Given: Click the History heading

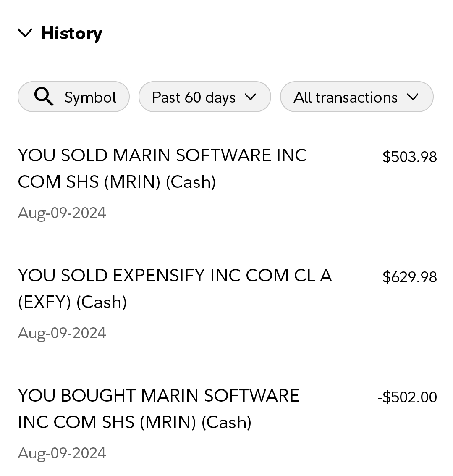Looking at the screenshot, I should (x=71, y=33).
